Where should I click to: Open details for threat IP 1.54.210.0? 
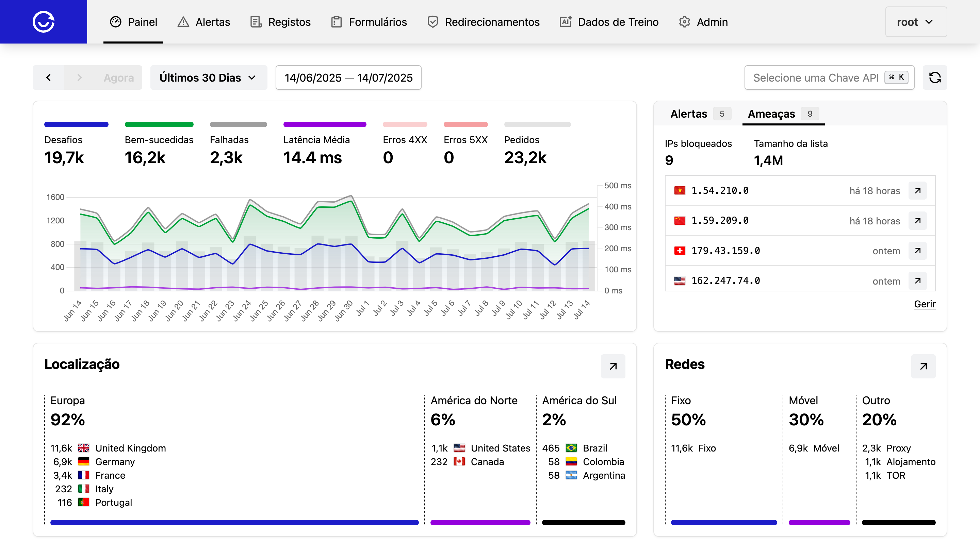pyautogui.click(x=918, y=190)
